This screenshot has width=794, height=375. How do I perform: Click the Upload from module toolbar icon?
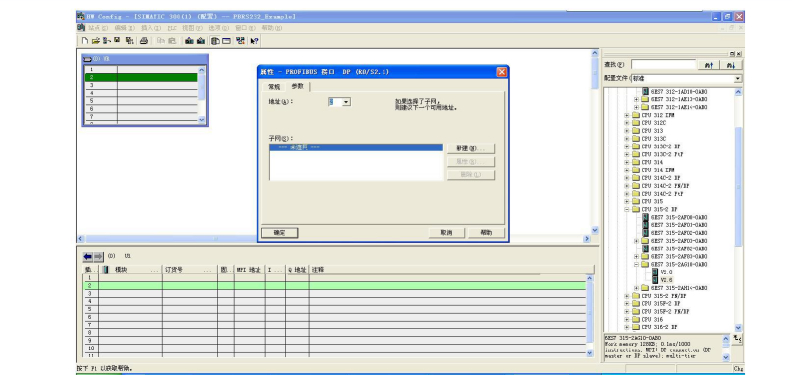[201, 40]
